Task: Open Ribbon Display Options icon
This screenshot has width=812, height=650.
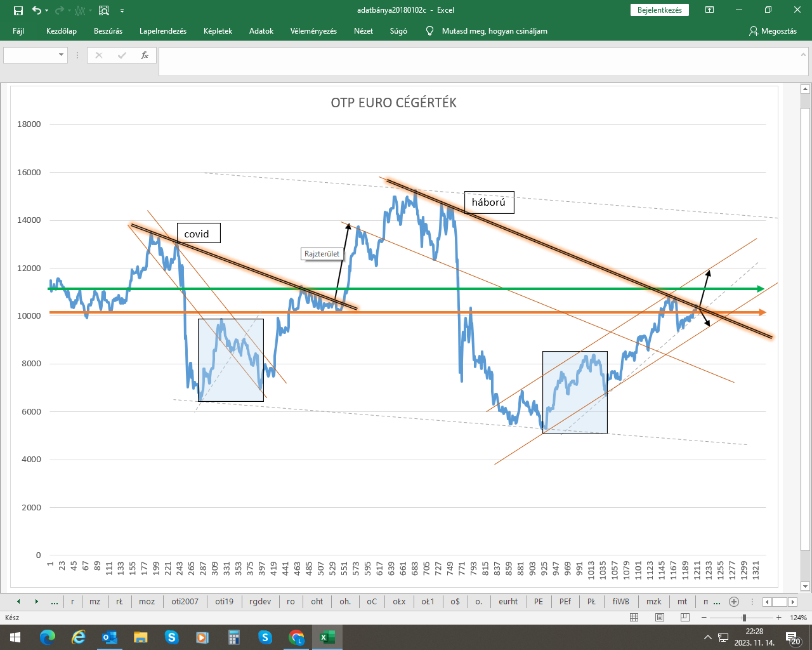Action: pyautogui.click(x=710, y=10)
